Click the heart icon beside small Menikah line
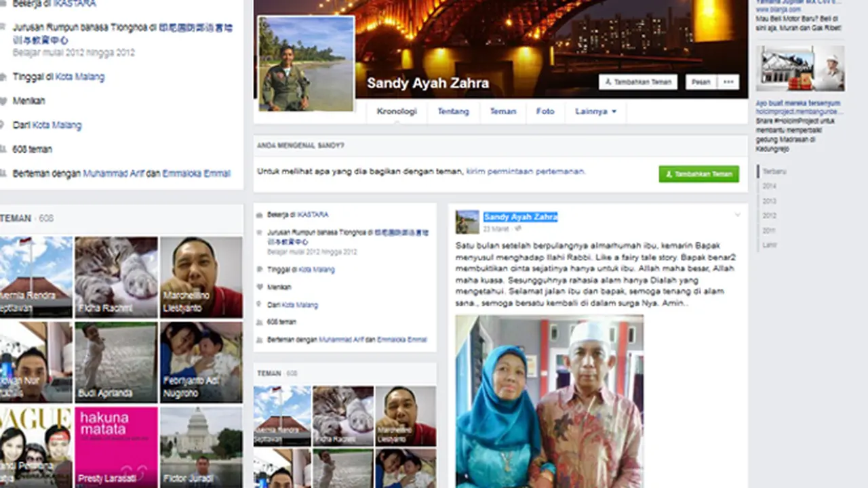Screen dimensions: 868x488 coord(259,287)
